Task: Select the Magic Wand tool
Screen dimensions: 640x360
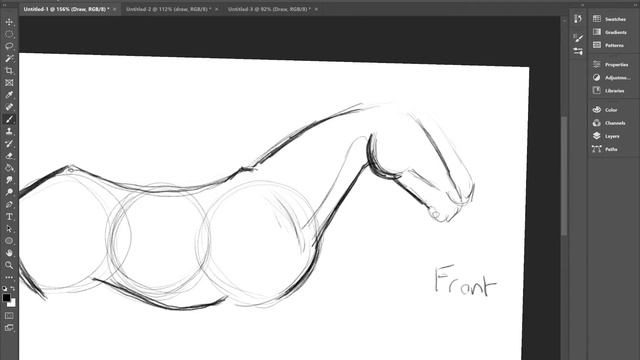Action: click(9, 58)
